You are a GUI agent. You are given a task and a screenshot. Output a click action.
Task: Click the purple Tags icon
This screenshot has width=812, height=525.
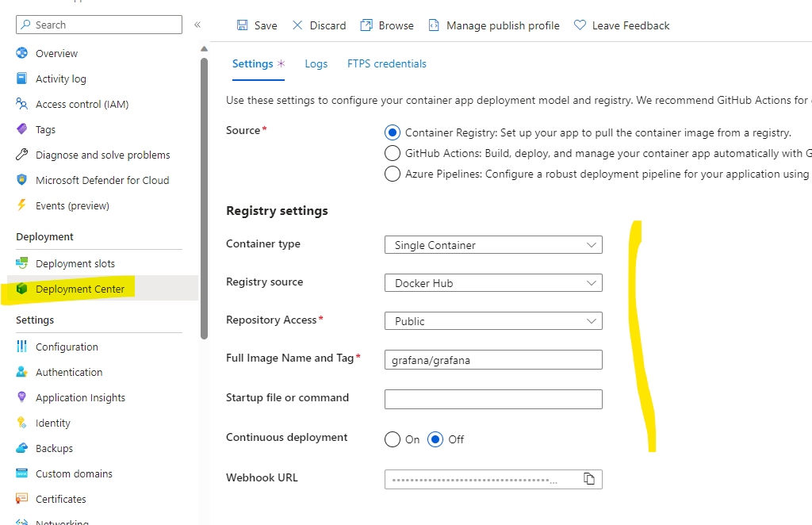click(21, 129)
